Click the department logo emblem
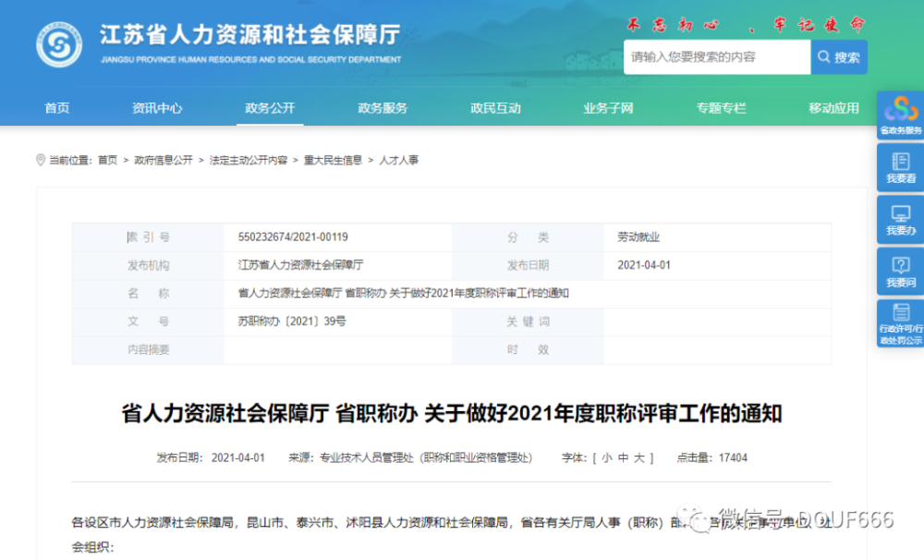The image size is (924, 560). point(59,44)
